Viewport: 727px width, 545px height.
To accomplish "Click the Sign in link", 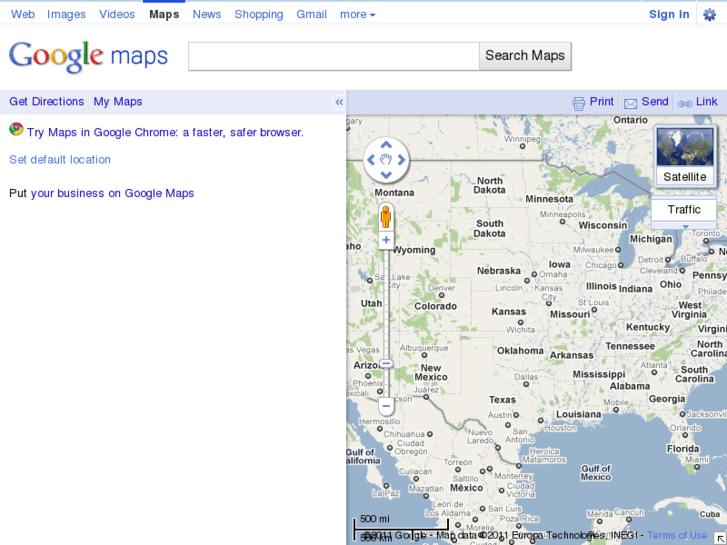I will click(x=669, y=14).
